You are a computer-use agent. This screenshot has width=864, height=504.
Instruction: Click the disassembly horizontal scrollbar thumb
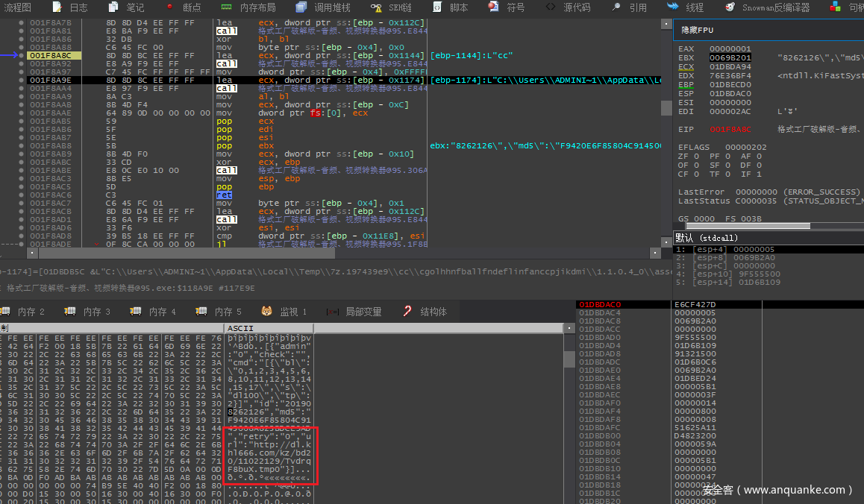pyautogui.click(x=187, y=253)
